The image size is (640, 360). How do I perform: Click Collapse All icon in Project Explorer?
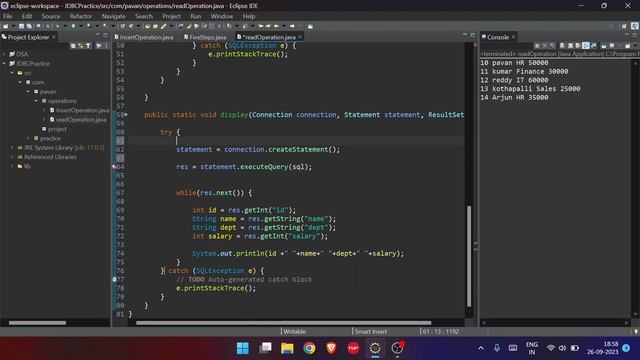73,46
